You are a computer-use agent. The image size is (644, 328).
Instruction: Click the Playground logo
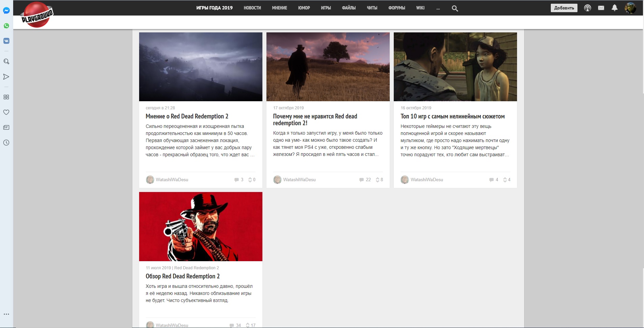[x=37, y=15]
